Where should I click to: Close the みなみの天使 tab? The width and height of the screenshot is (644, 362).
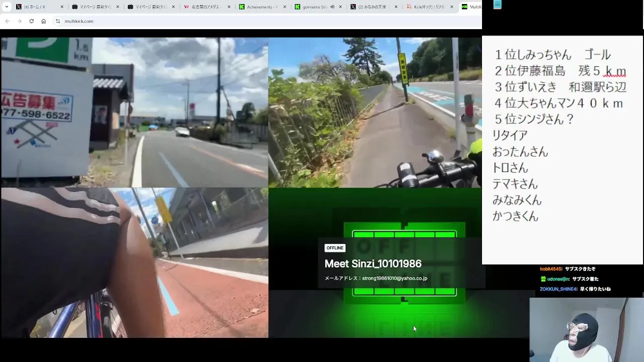(396, 7)
